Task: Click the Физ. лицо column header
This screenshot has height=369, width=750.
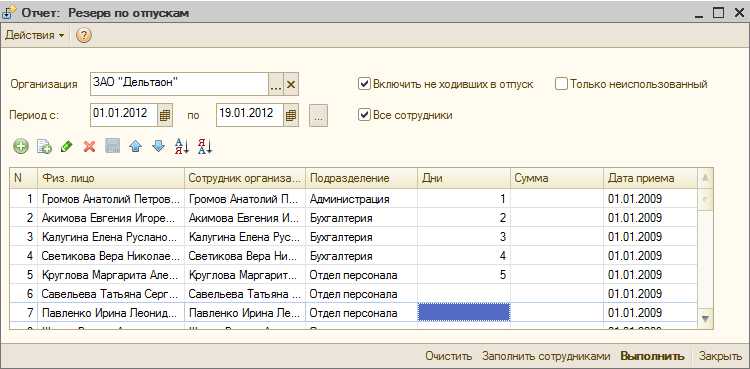Action: tap(111, 178)
